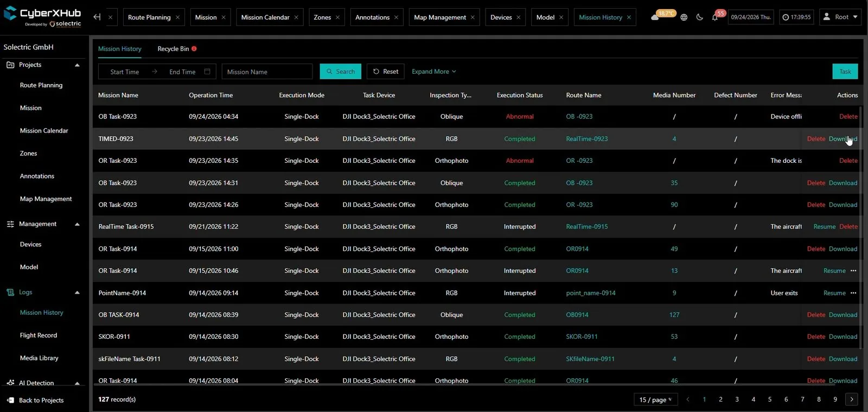Collapse the Management section
The width and height of the screenshot is (868, 412).
coord(77,224)
